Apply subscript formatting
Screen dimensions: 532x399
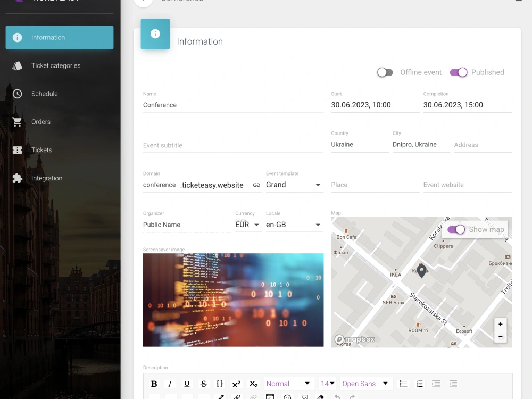[253, 384]
